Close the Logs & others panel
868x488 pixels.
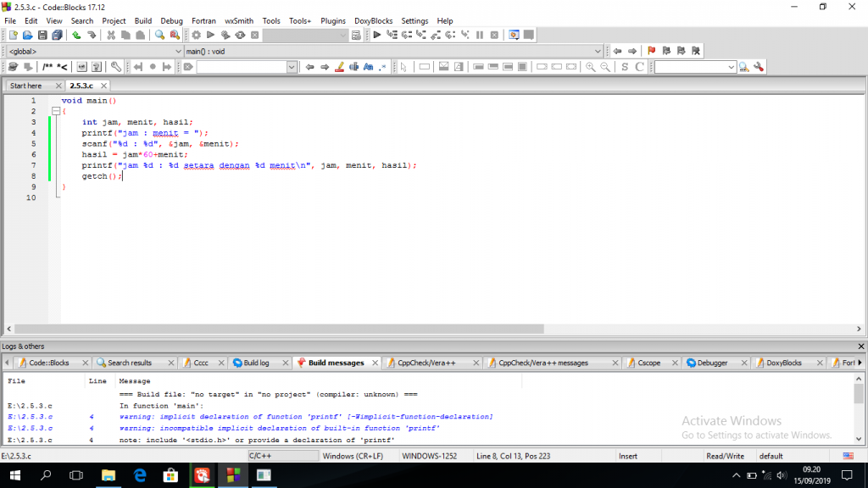(x=861, y=347)
